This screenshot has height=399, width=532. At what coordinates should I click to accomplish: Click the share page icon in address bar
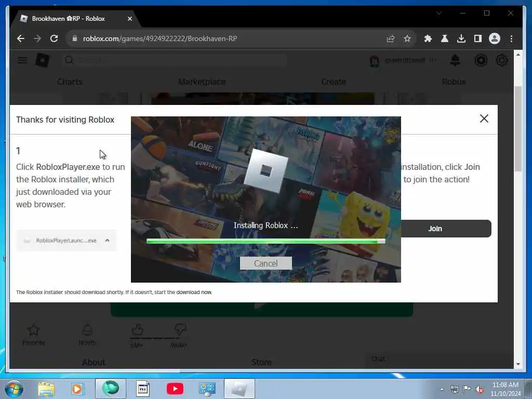pyautogui.click(x=391, y=38)
